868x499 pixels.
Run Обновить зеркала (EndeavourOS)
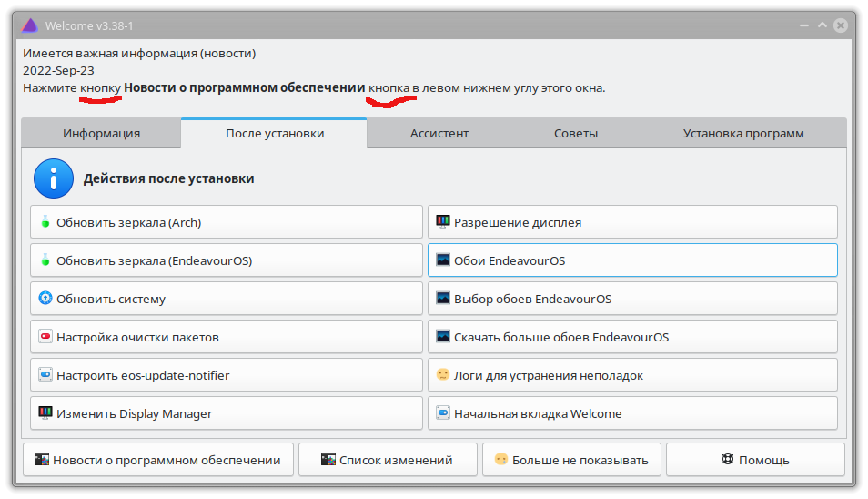pos(227,260)
